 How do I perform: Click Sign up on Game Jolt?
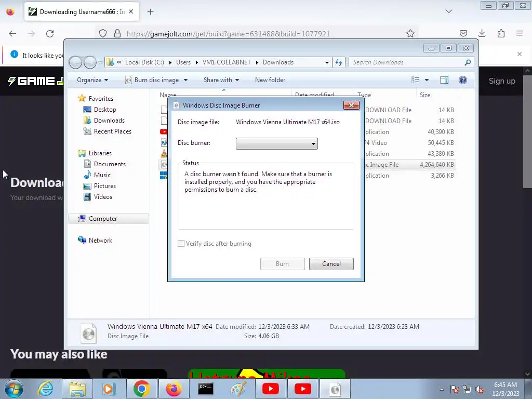[x=502, y=81]
